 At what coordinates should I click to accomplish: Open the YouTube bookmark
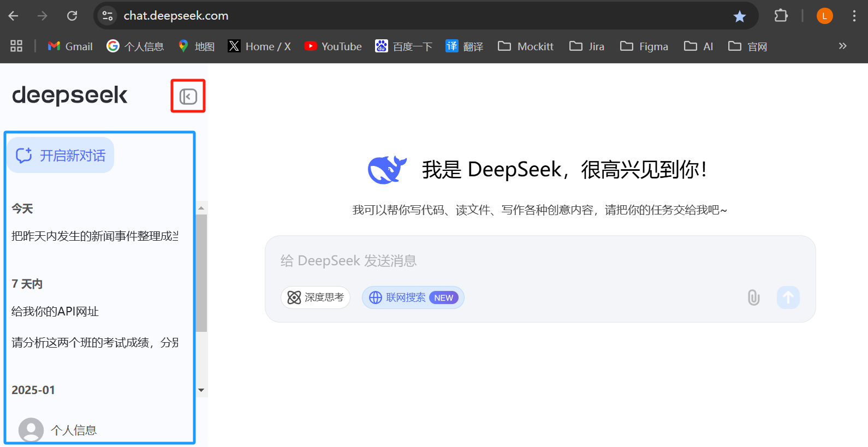pos(333,46)
